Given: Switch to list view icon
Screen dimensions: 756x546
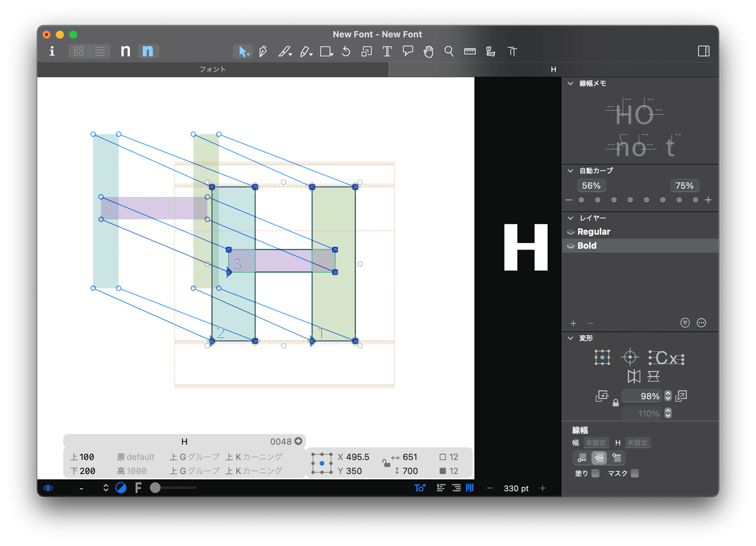Looking at the screenshot, I should [100, 52].
